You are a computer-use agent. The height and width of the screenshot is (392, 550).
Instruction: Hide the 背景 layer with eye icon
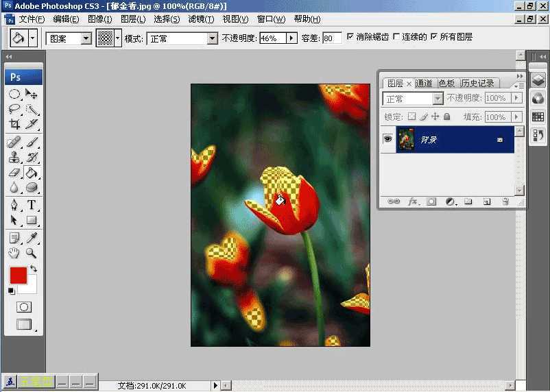point(387,139)
